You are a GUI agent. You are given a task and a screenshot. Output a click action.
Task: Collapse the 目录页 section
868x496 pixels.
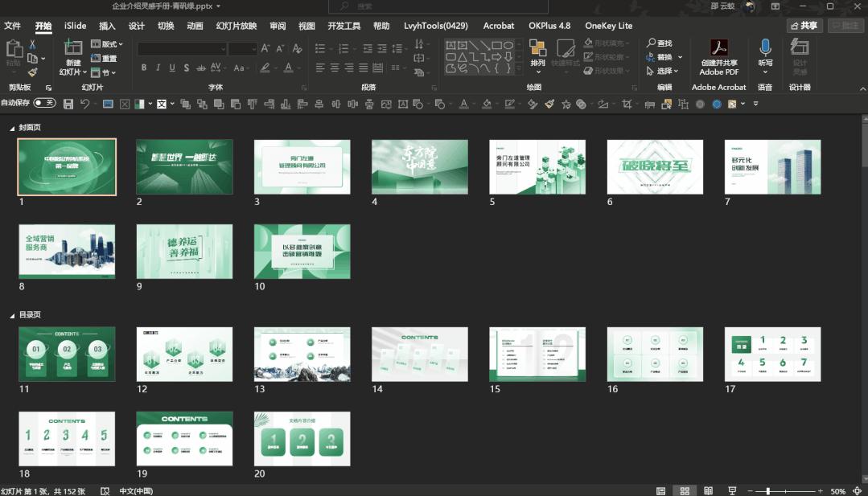[12, 316]
